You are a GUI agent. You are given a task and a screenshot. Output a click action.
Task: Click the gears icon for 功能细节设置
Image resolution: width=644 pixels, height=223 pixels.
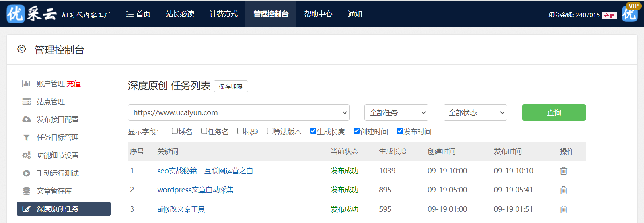pyautogui.click(x=26, y=155)
